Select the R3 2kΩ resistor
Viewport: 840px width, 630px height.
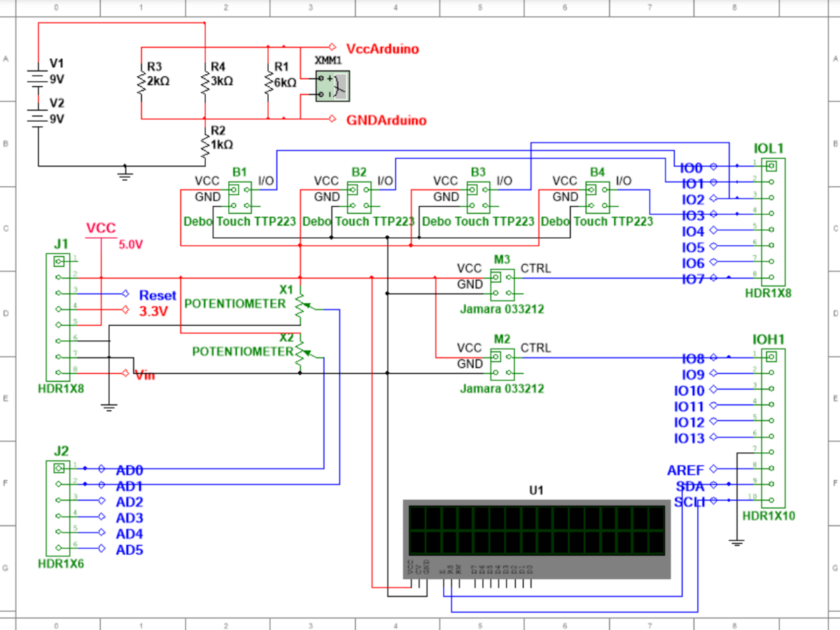pyautogui.click(x=141, y=82)
